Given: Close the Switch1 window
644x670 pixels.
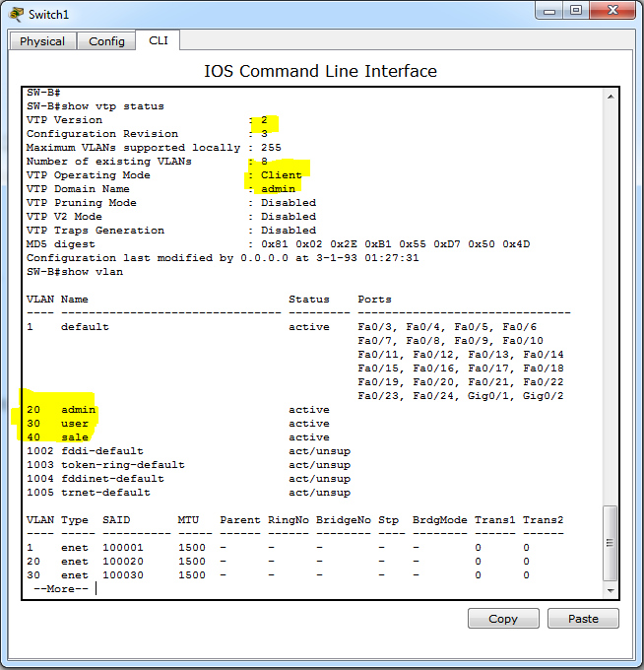Looking at the screenshot, I should pyautogui.click(x=612, y=11).
